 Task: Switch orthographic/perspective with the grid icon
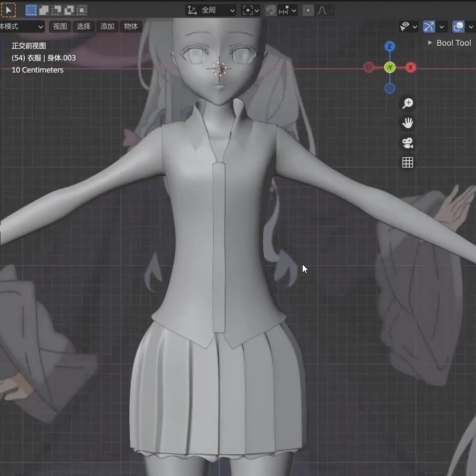pos(408,162)
